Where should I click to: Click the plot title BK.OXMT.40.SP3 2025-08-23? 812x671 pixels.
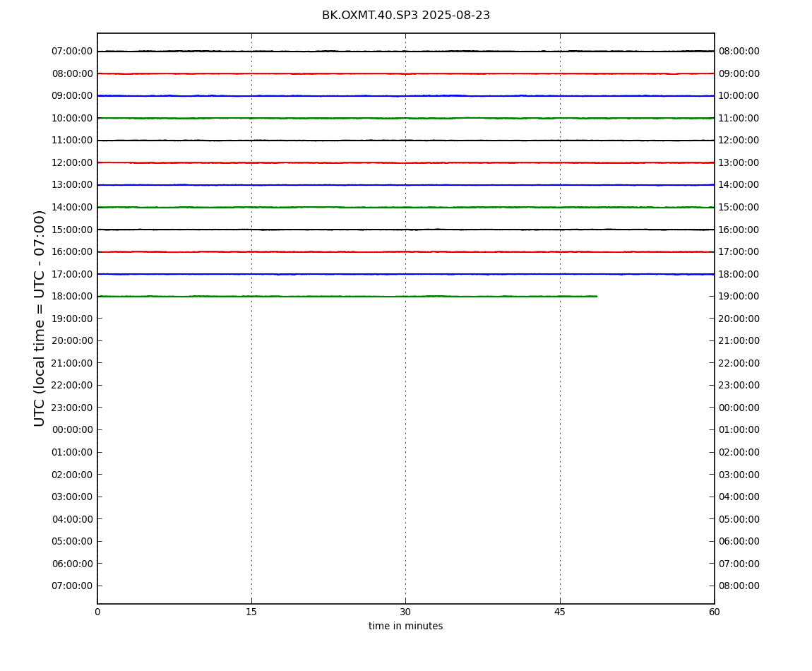click(x=405, y=16)
